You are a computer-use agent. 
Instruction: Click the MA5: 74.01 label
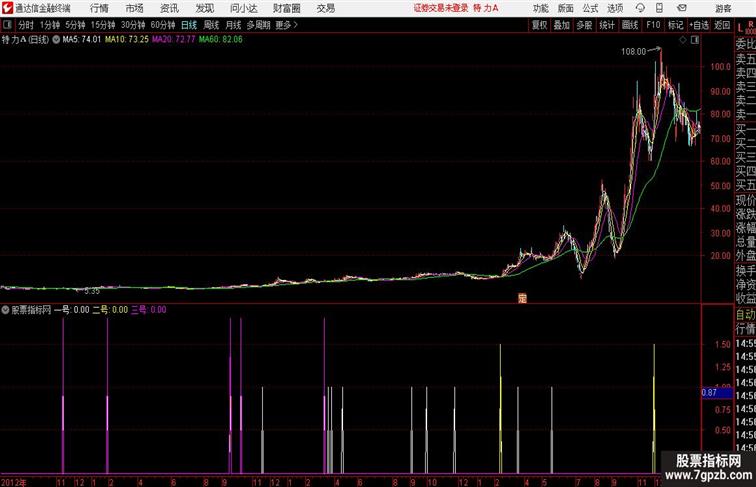click(82, 40)
